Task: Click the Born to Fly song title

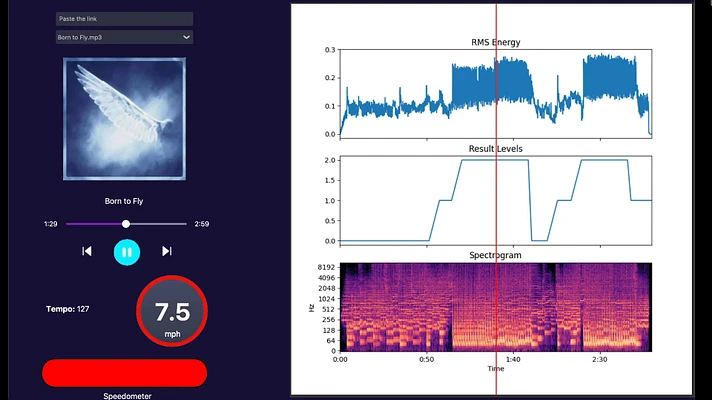Action: pos(124,201)
